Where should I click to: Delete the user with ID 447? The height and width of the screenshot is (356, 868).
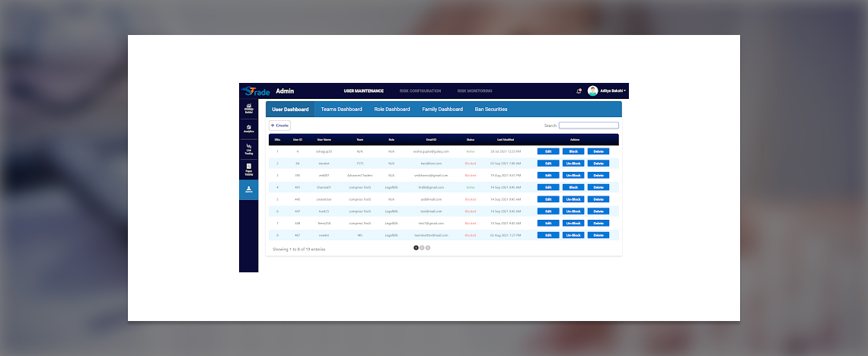pos(598,211)
